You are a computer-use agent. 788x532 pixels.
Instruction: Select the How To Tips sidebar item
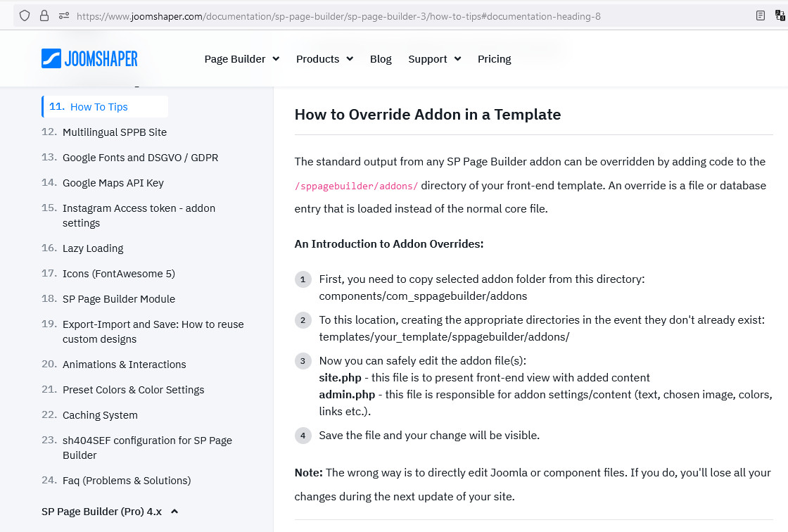pyautogui.click(x=99, y=107)
